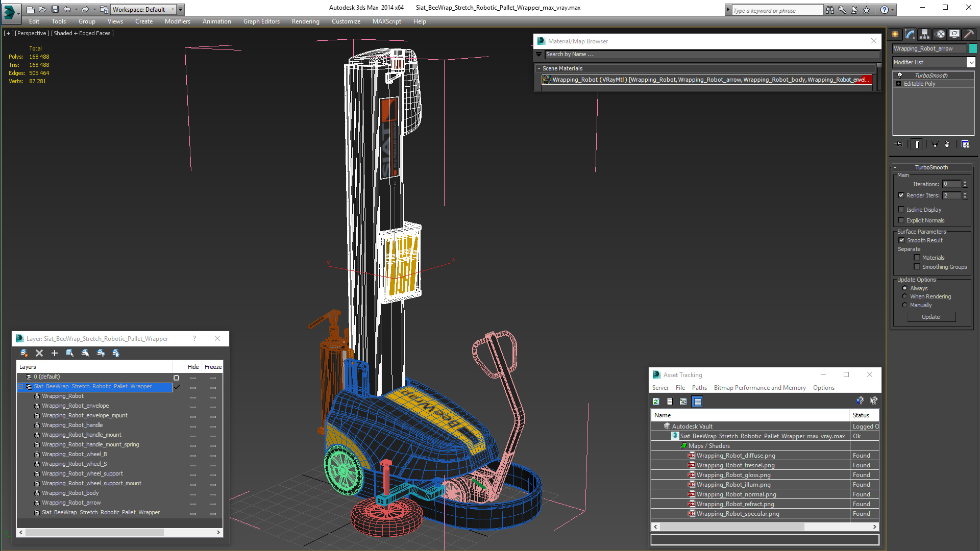This screenshot has width=980, height=551.
Task: Select the Manually update option
Action: [x=905, y=305]
